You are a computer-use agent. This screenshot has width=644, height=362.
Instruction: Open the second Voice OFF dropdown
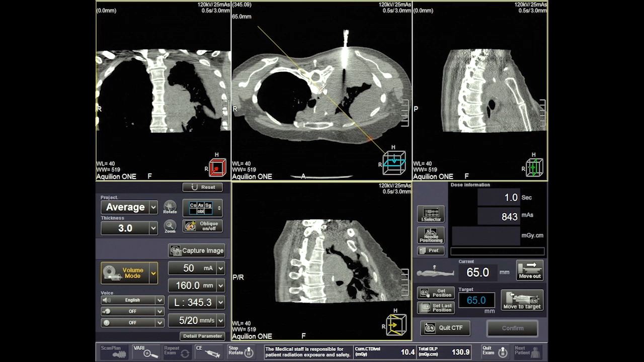tap(159, 311)
